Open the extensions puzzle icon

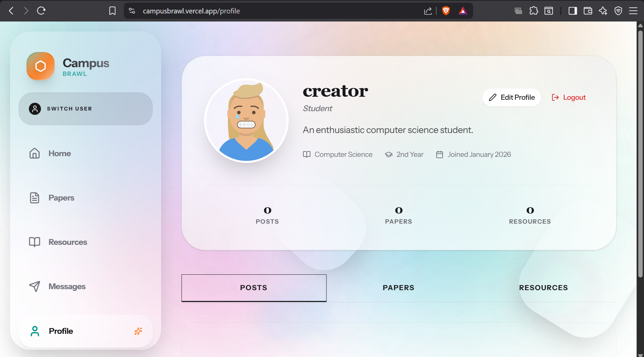tap(534, 11)
